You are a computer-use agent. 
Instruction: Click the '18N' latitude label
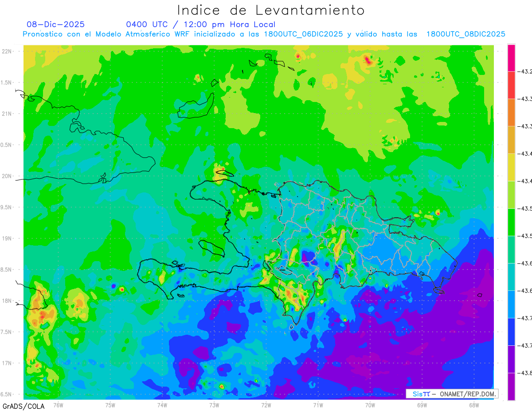[x=8, y=301]
